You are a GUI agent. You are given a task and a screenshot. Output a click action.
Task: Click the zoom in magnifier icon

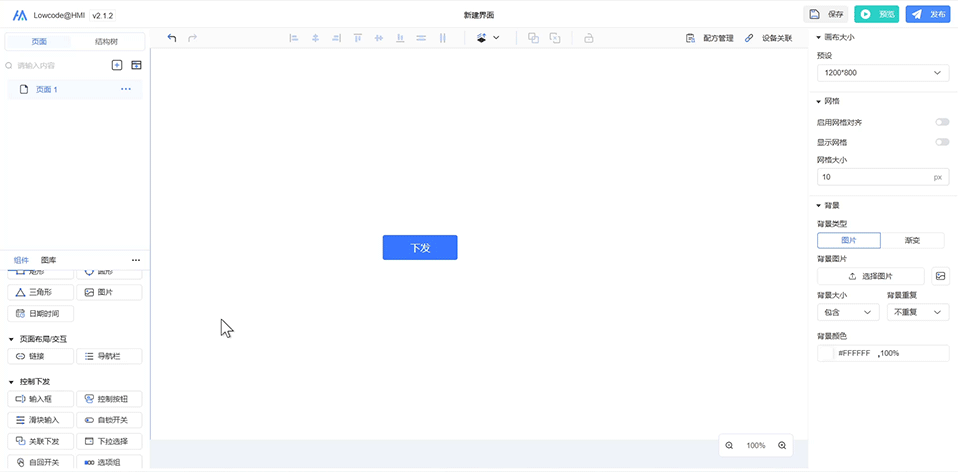point(782,445)
